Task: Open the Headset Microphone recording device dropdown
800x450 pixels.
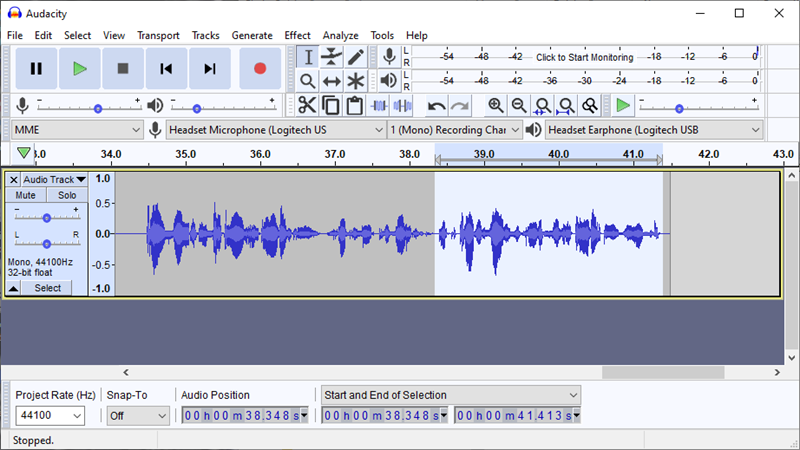Action: [276, 130]
